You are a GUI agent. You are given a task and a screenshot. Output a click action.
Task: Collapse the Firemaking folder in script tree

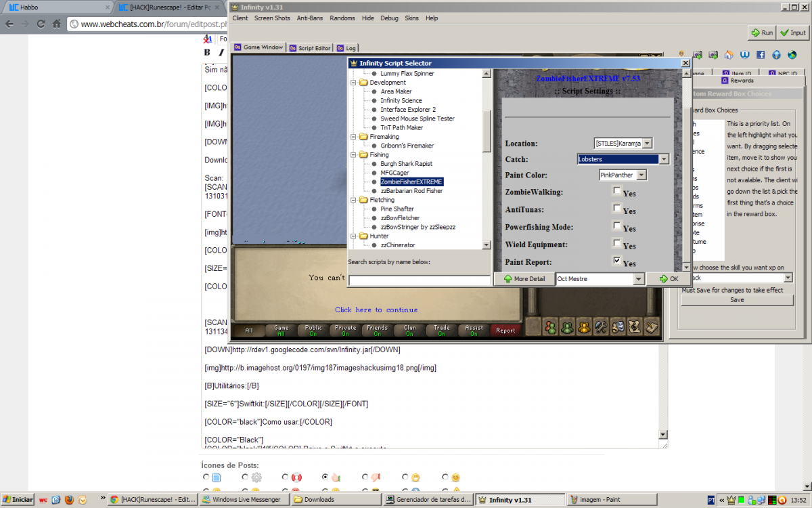pyautogui.click(x=353, y=137)
